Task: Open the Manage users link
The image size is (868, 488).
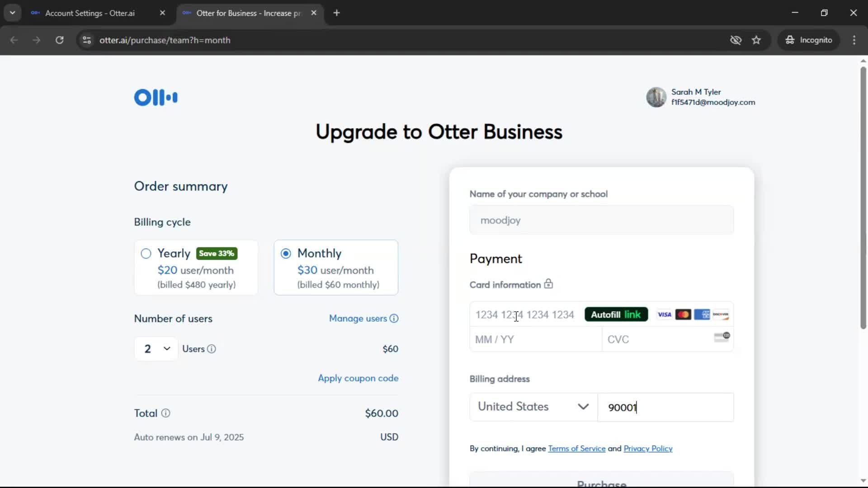Action: [x=358, y=319]
